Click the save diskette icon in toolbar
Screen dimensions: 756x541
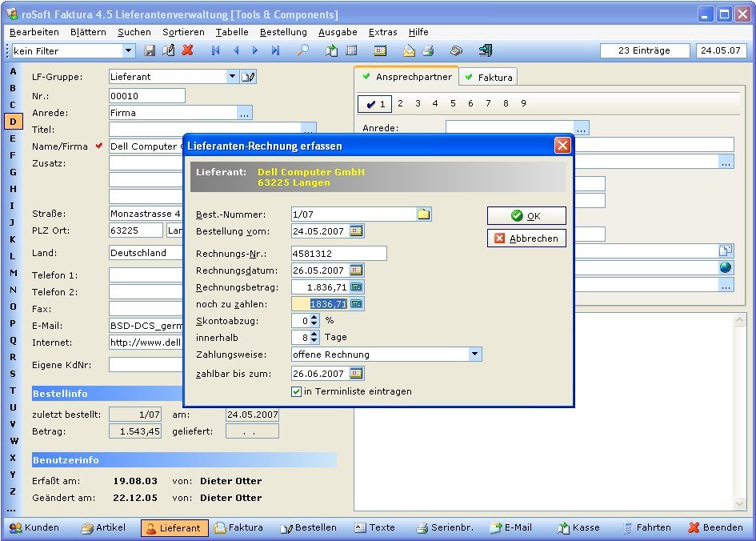[x=150, y=50]
